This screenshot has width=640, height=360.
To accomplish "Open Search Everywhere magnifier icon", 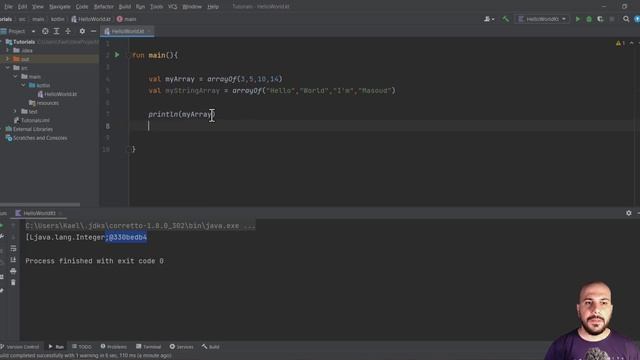I will pyautogui.click(x=626, y=19).
